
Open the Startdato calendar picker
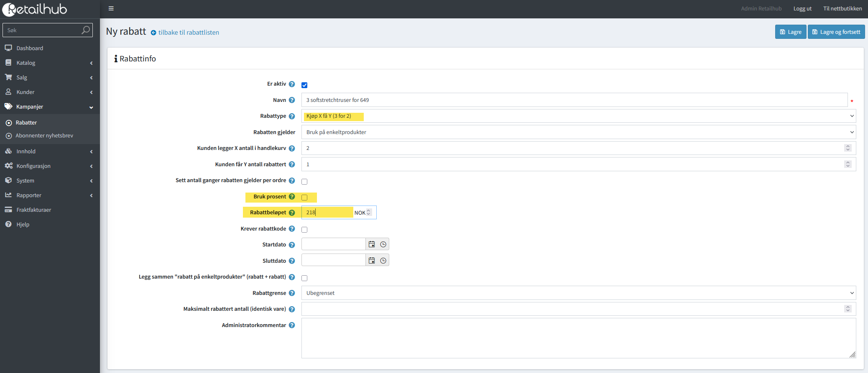371,244
